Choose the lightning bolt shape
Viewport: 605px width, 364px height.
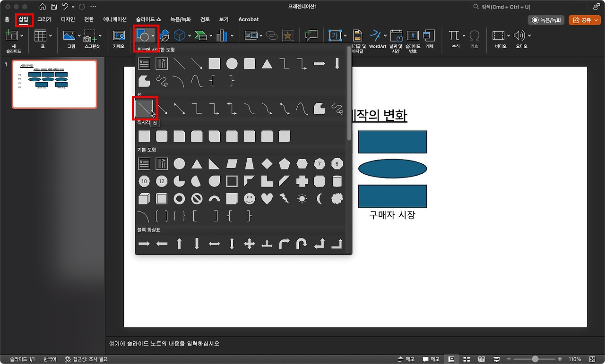click(285, 199)
